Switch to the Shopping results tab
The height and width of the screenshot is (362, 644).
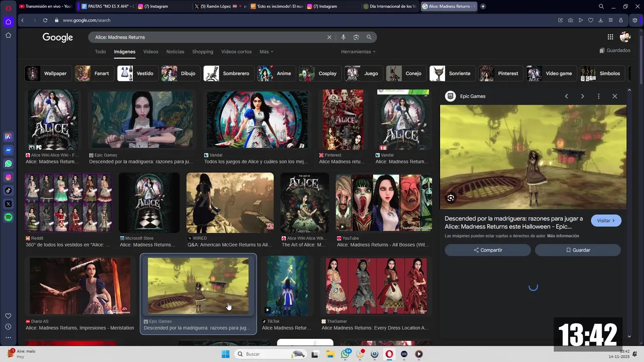coord(203,52)
